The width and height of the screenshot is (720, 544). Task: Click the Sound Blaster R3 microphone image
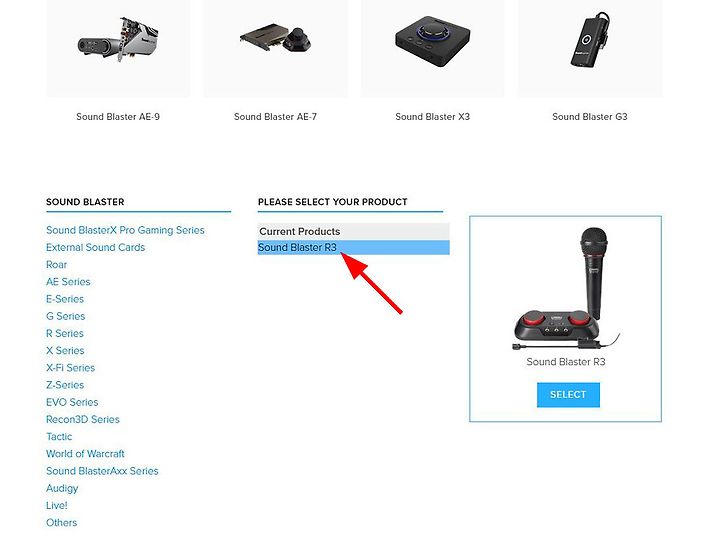click(566, 290)
